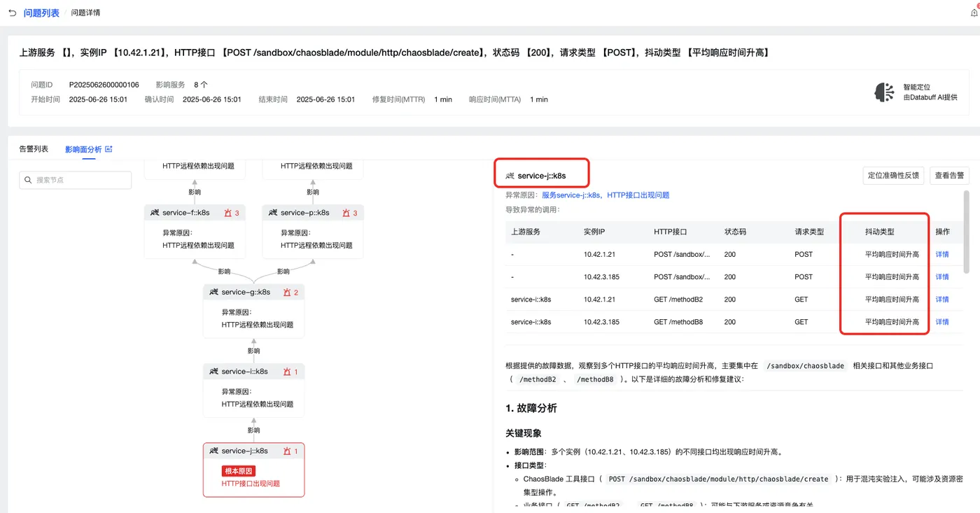Open the external-link icon beside 影响面分析
Image resolution: width=980 pixels, height=513 pixels.
click(x=108, y=149)
